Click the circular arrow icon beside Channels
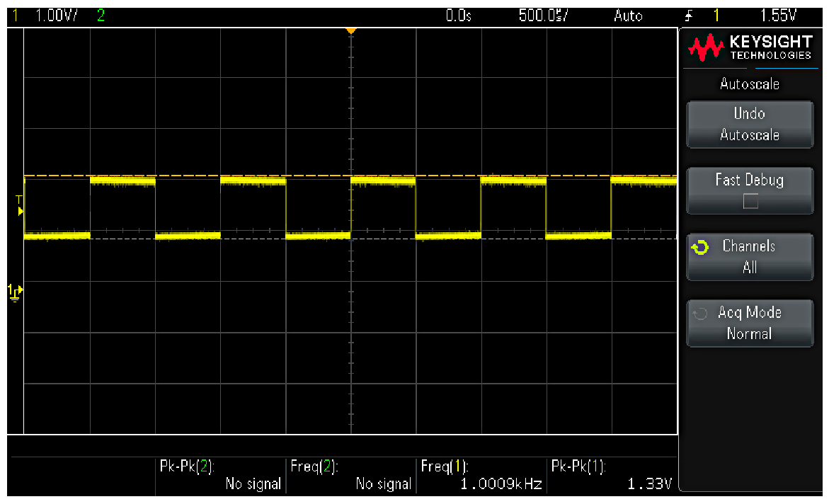Screen dimensions: 829x504 [x=700, y=247]
